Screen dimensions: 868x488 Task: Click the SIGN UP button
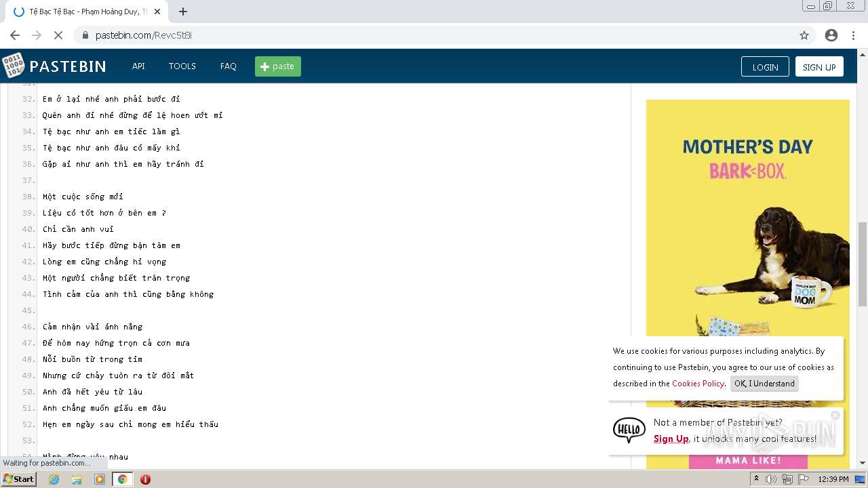click(x=819, y=66)
